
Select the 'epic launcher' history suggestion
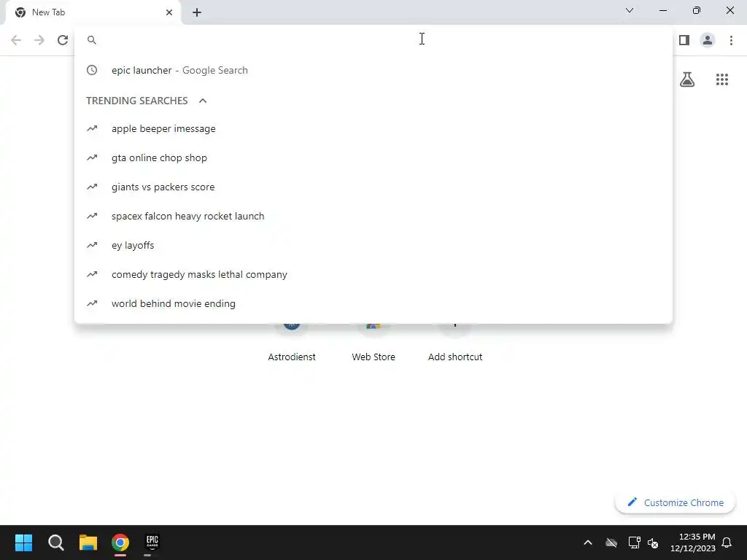click(x=373, y=71)
